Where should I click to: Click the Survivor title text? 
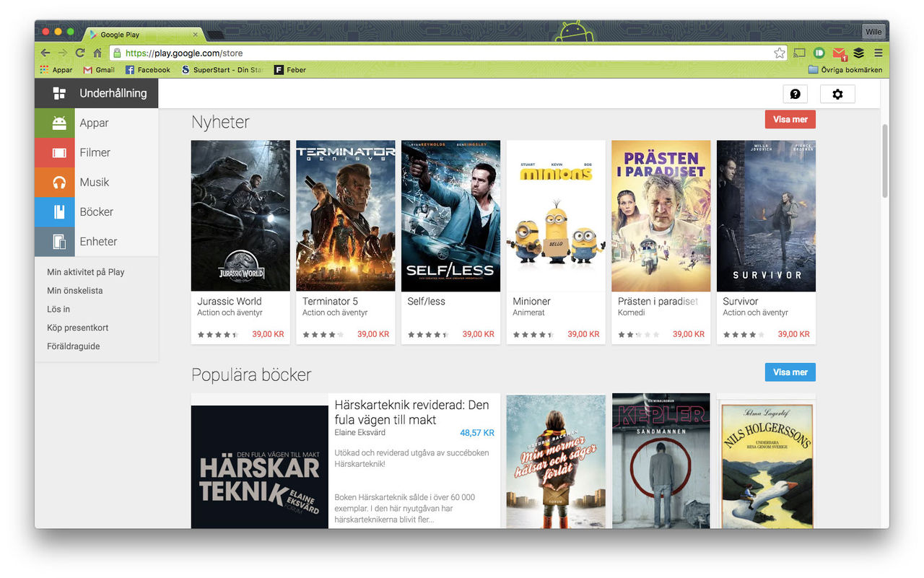(741, 302)
